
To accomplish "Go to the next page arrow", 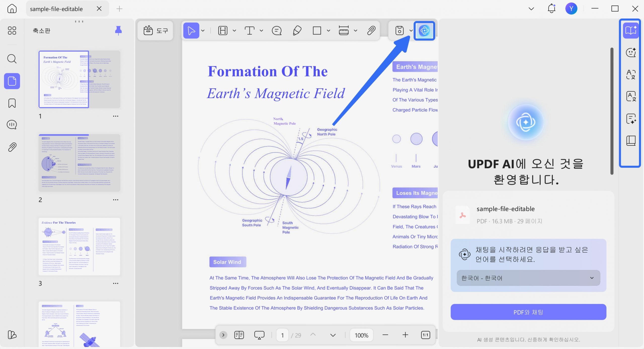I will click(x=333, y=335).
